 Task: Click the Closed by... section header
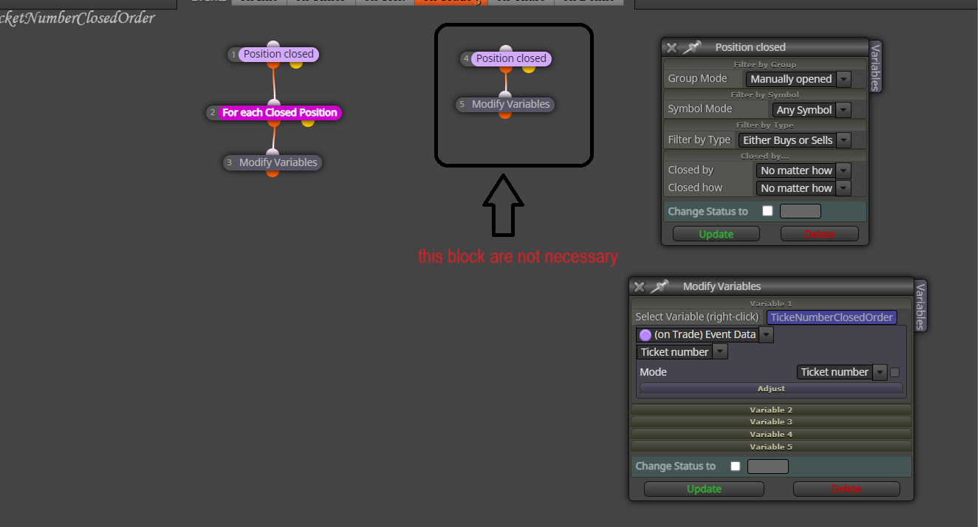point(765,156)
